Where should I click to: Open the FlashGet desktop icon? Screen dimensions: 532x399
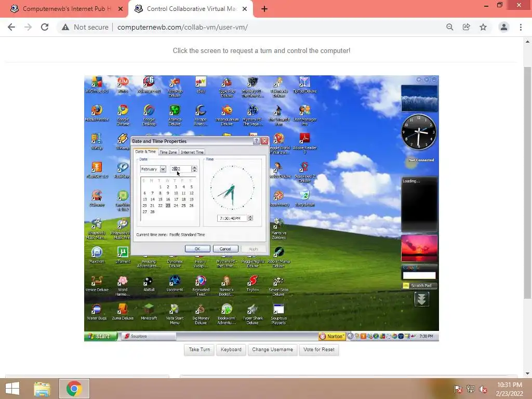97,170
